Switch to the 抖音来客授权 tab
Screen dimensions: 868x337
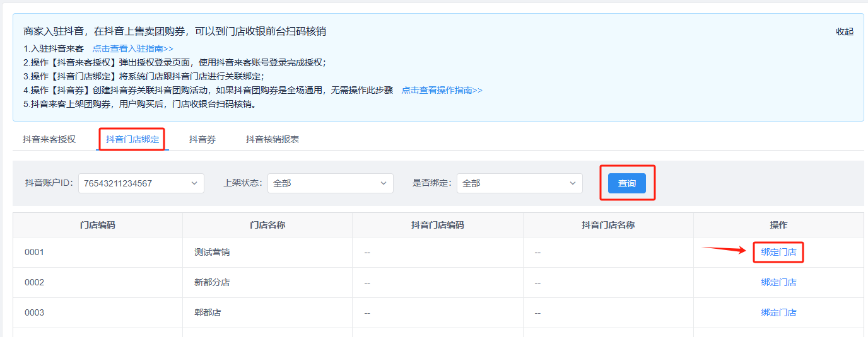click(49, 139)
